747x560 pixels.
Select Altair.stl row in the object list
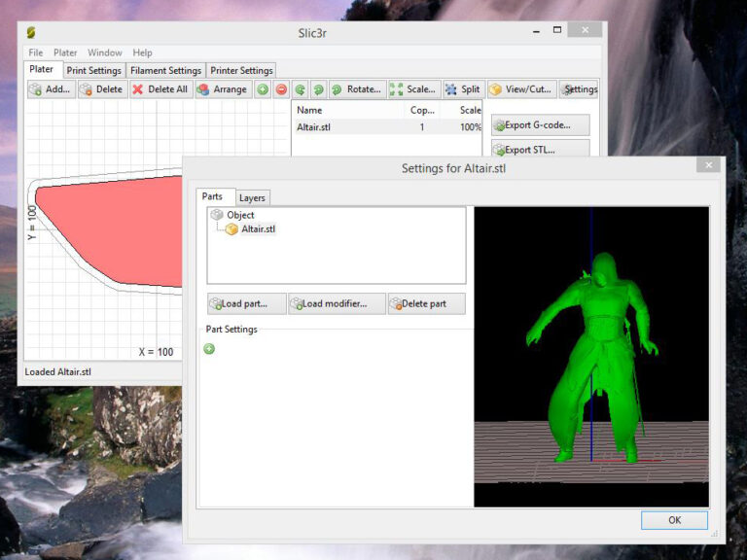click(313, 127)
